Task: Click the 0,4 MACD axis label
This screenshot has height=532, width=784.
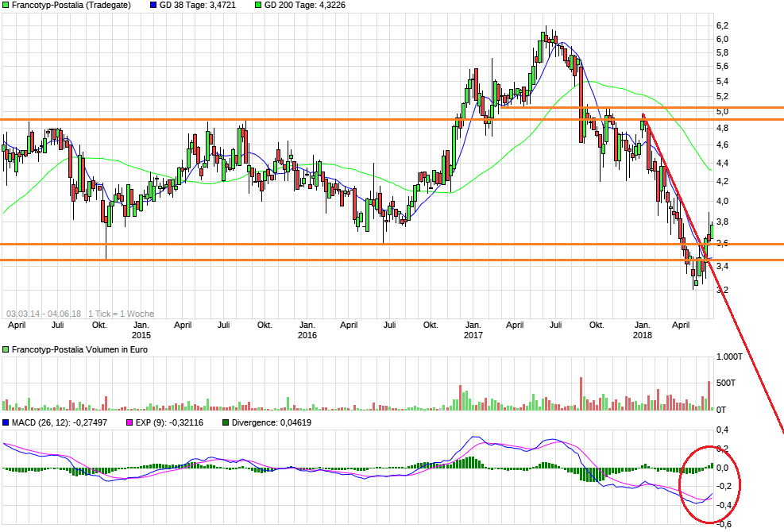Action: (x=722, y=430)
